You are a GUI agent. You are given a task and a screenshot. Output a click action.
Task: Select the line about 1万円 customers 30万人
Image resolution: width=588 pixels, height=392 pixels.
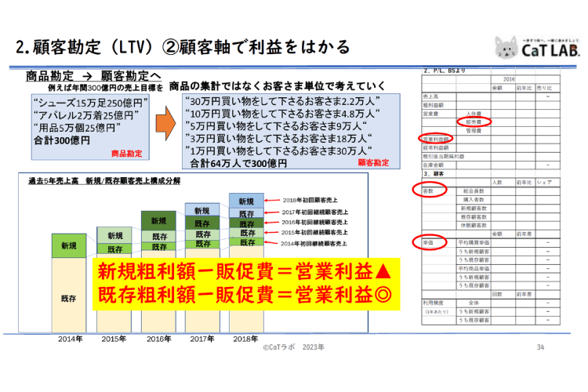[x=278, y=151]
